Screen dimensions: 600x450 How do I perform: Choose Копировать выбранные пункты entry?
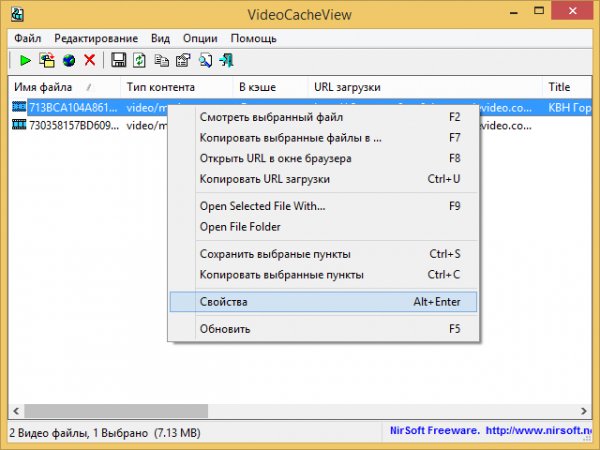(x=323, y=275)
